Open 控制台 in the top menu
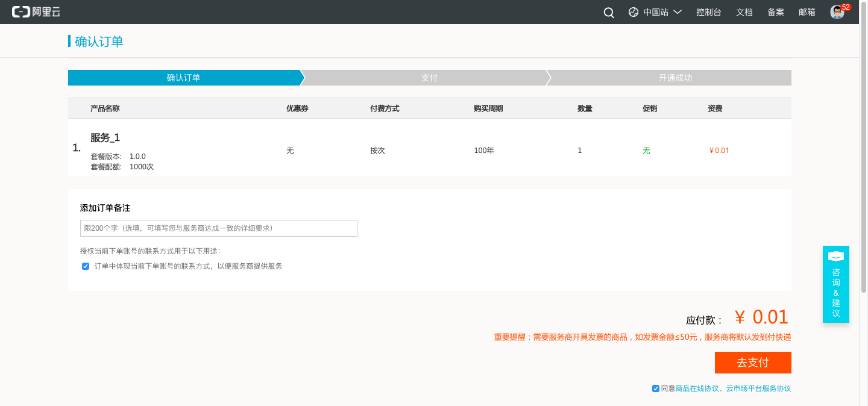Viewport: 868px width, 406px height. click(709, 12)
